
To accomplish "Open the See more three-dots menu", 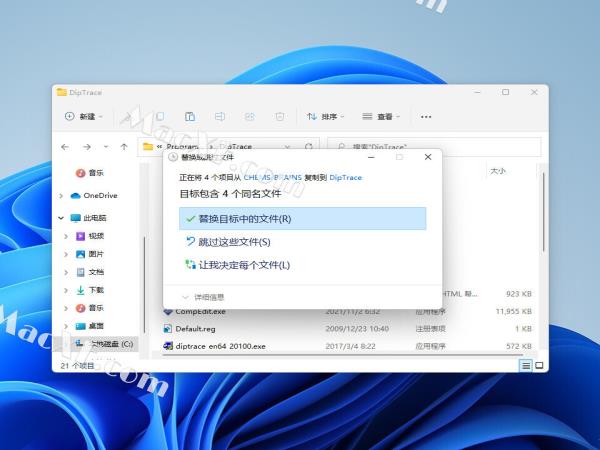I will pos(426,117).
